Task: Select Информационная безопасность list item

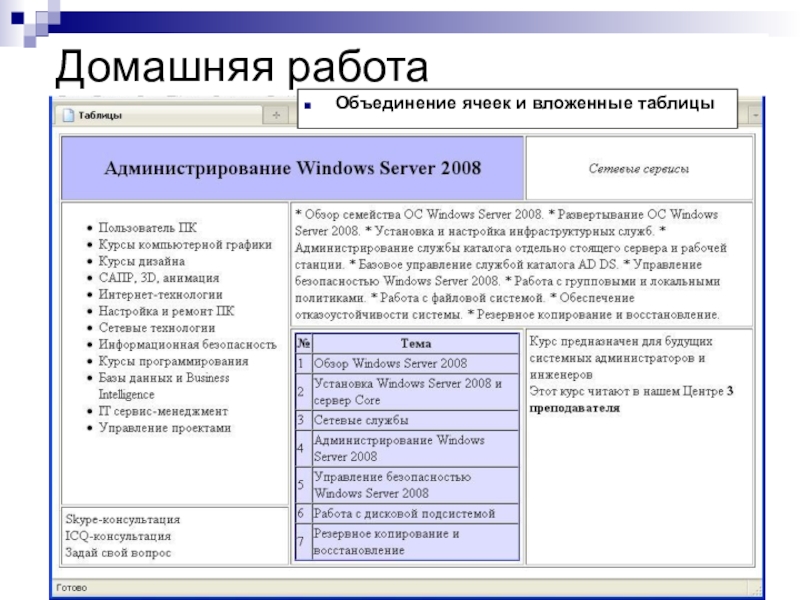Action: (187, 344)
